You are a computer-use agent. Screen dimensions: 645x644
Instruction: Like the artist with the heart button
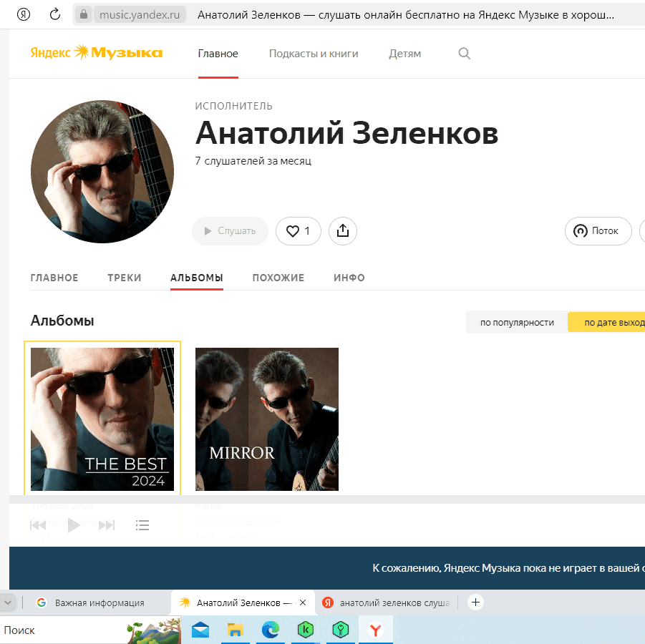pos(299,231)
